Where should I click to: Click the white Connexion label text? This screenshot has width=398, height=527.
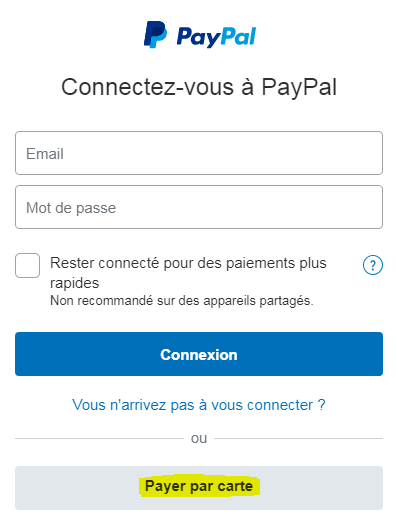(x=199, y=355)
